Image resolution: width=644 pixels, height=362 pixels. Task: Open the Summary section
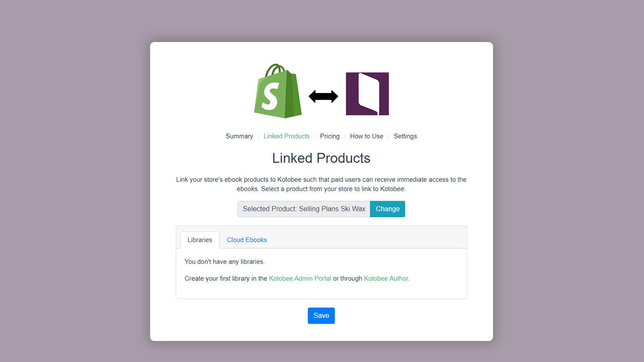tap(239, 136)
